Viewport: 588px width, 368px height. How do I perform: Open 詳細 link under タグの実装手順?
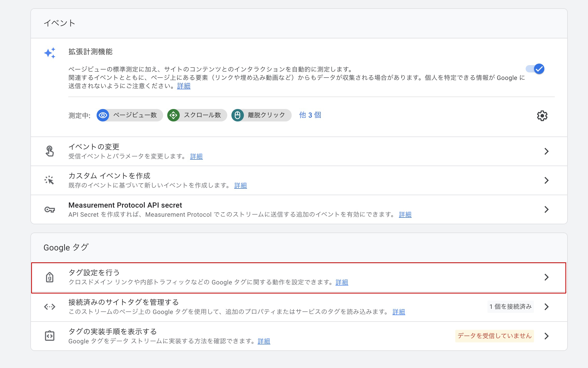(264, 341)
